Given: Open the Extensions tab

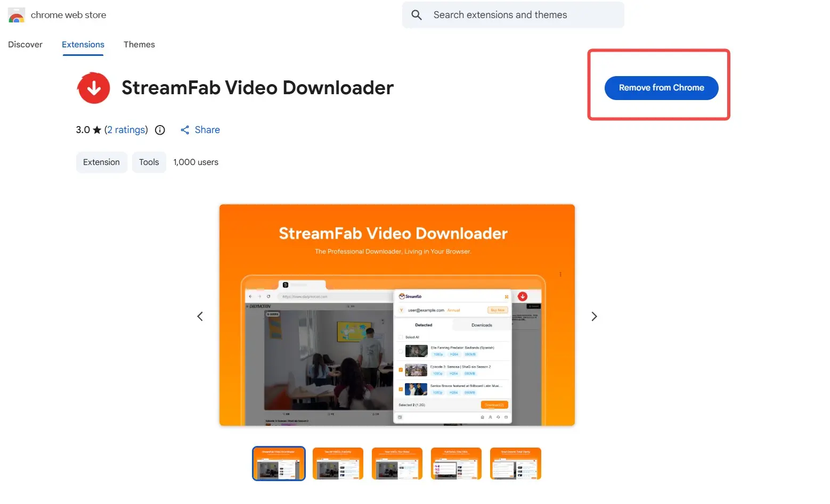Looking at the screenshot, I should tap(83, 45).
